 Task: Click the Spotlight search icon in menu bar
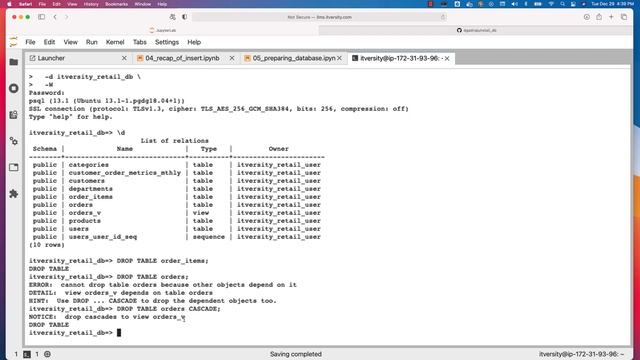pos(562,4)
